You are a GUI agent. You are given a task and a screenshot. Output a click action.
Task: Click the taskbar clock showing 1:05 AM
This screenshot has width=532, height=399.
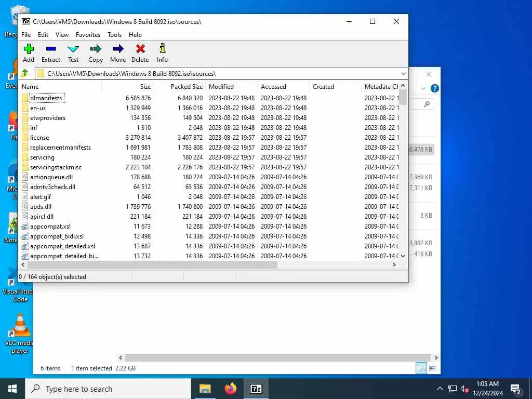pos(487,389)
